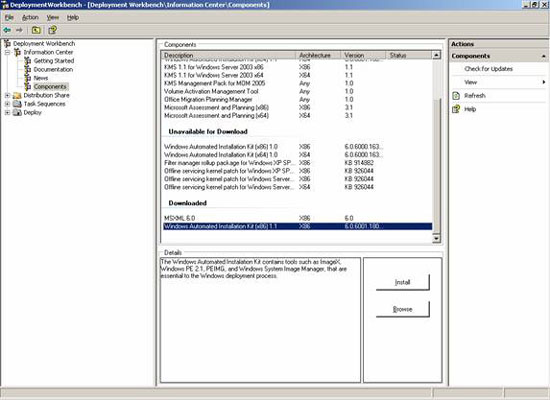The image size is (550, 400).
Task: Select Filter manager rollup package row
Action: pyautogui.click(x=297, y=163)
